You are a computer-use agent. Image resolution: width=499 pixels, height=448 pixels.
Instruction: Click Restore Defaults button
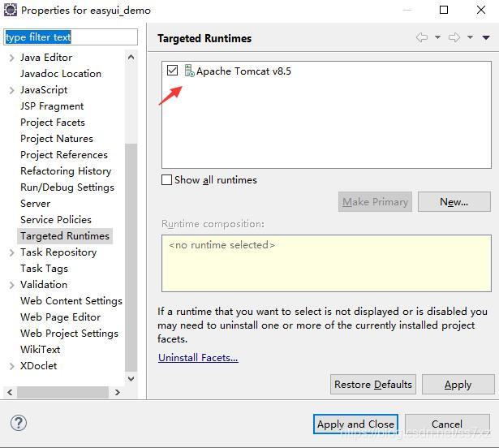[x=373, y=385]
